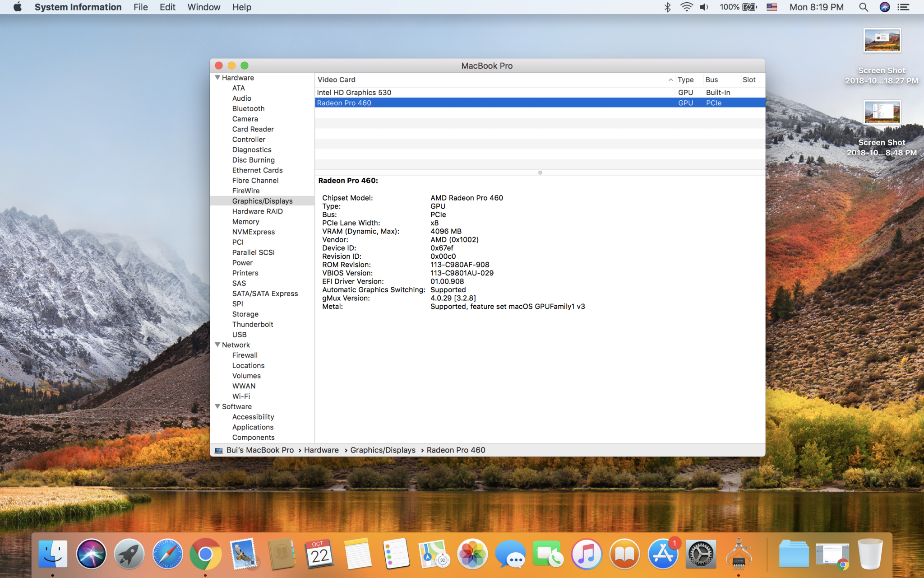Click the pane splitter handle dot
The image size is (924, 578).
(x=540, y=173)
